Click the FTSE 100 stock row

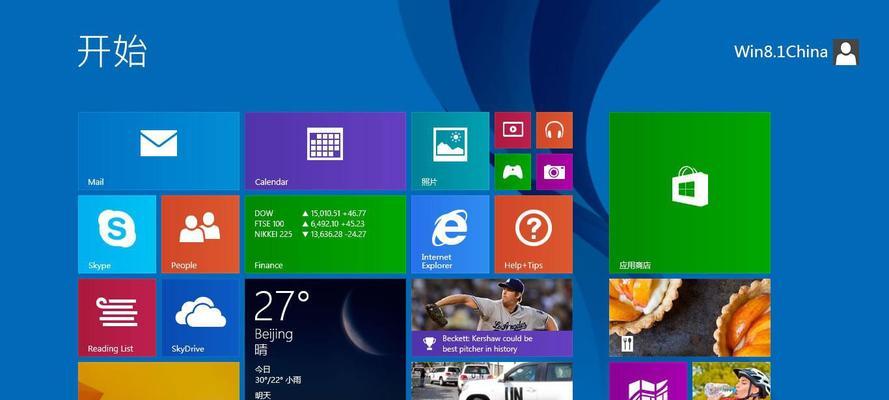pos(310,224)
